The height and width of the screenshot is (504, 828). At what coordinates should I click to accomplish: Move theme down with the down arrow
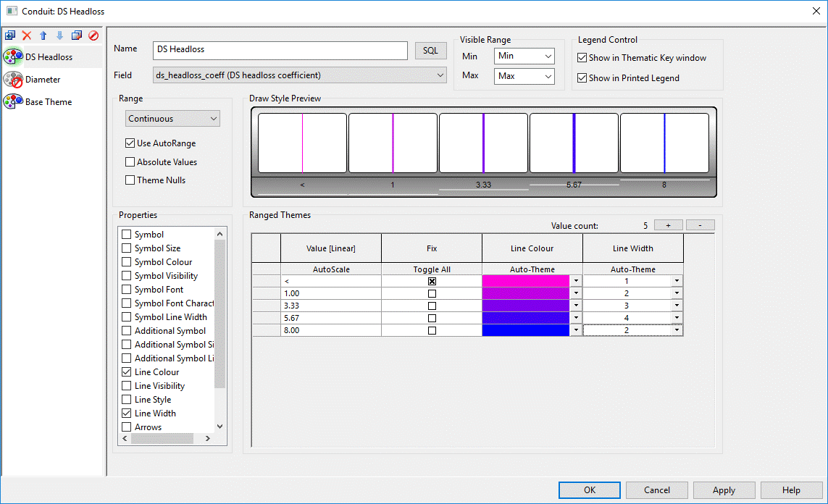click(x=60, y=35)
